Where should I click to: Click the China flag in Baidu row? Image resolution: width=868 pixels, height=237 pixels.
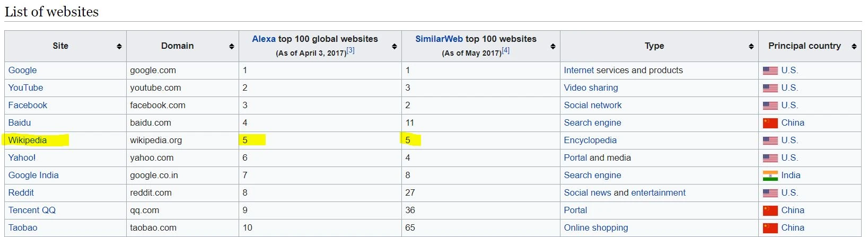click(770, 123)
